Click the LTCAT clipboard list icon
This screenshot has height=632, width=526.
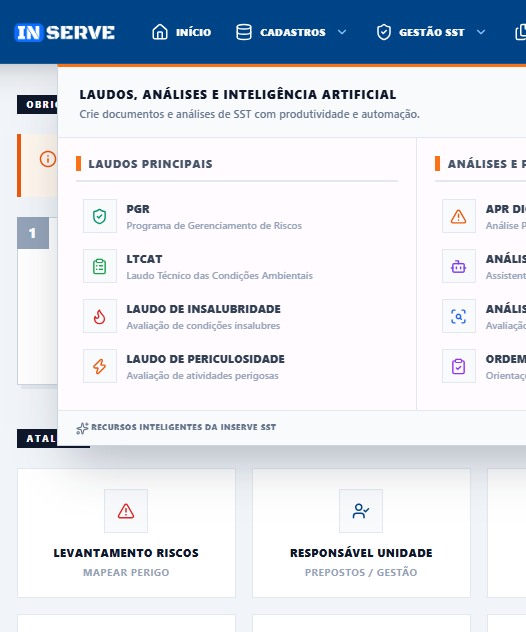tap(100, 266)
